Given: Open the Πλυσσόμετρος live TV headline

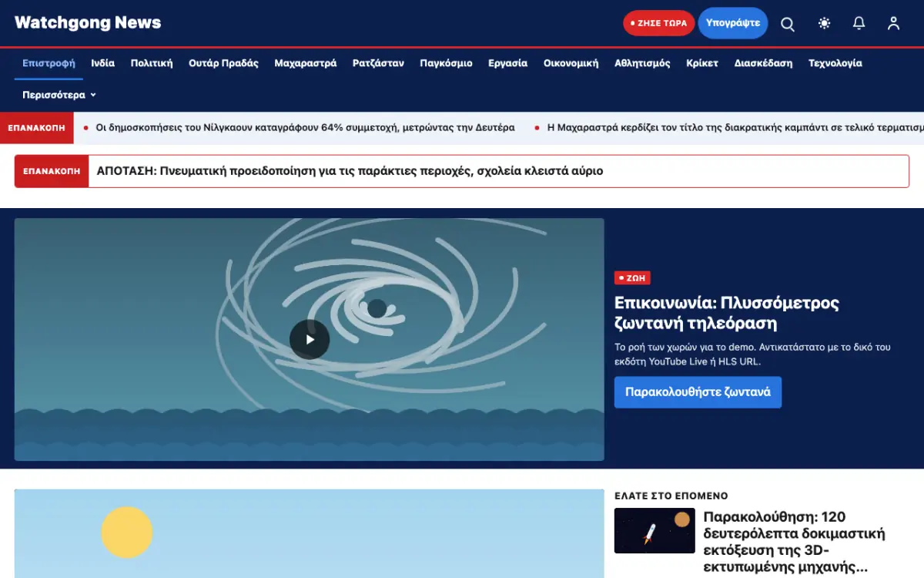Looking at the screenshot, I should 727,313.
